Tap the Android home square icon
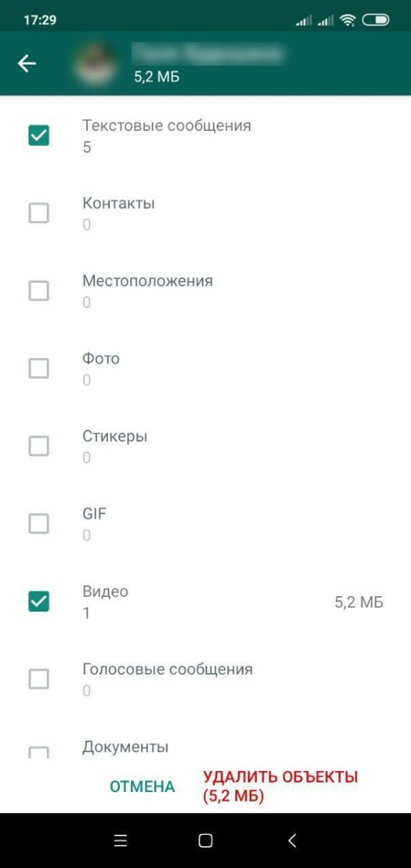The height and width of the screenshot is (868, 411). coord(205,841)
